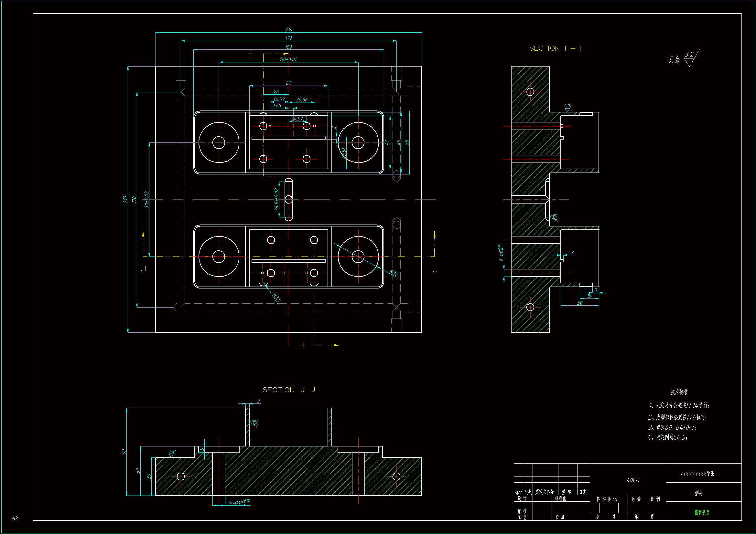Viewport: 756px width, 534px height.
Task: Select the 110±0.02 dimension text
Action: pyautogui.click(x=288, y=59)
